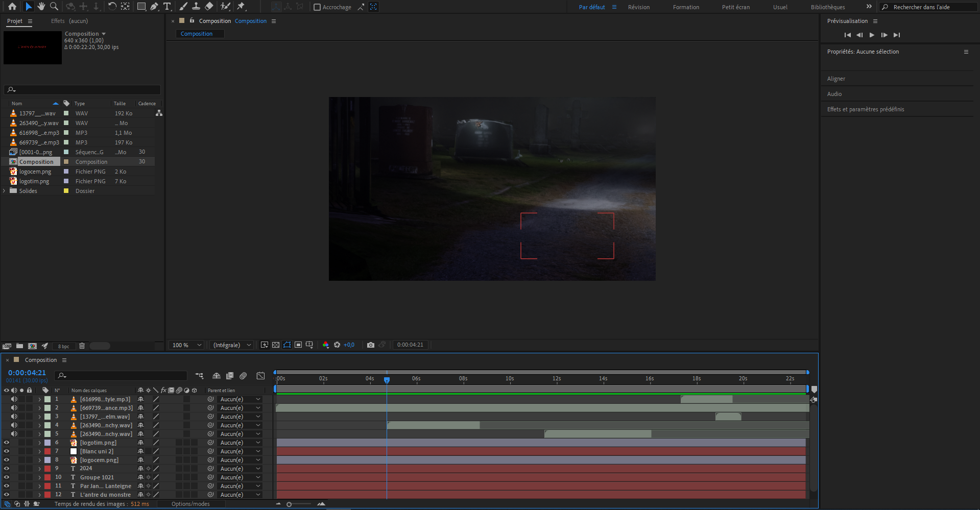
Task: Select the Rectangle shape tool
Action: tap(141, 7)
